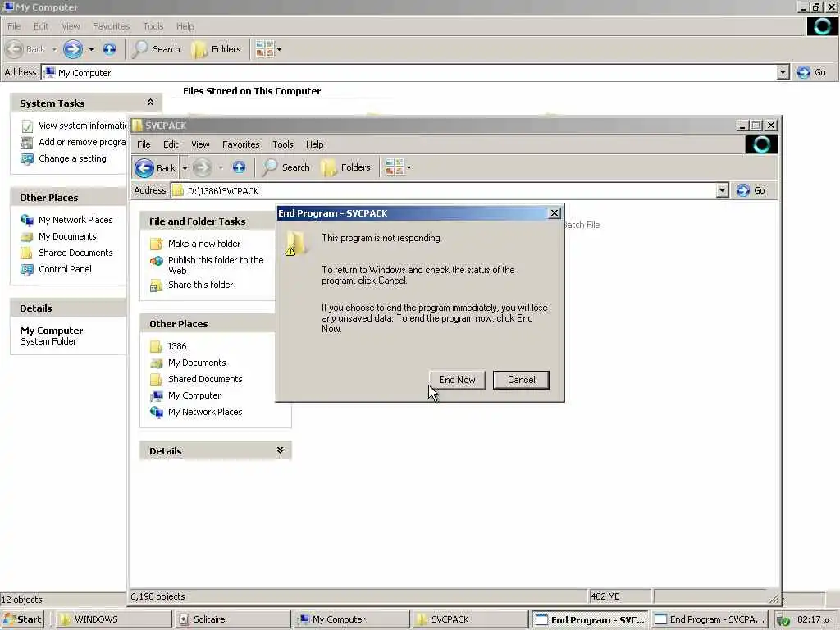Collapse System Tasks panel in My Computer

[151, 103]
